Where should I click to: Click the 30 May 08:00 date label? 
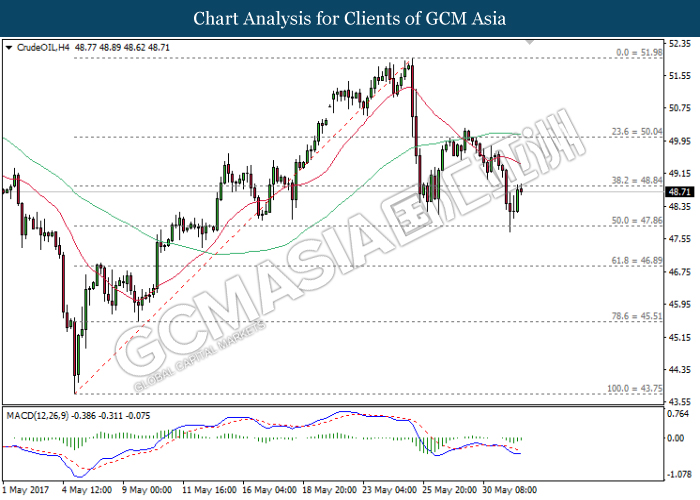510,490
